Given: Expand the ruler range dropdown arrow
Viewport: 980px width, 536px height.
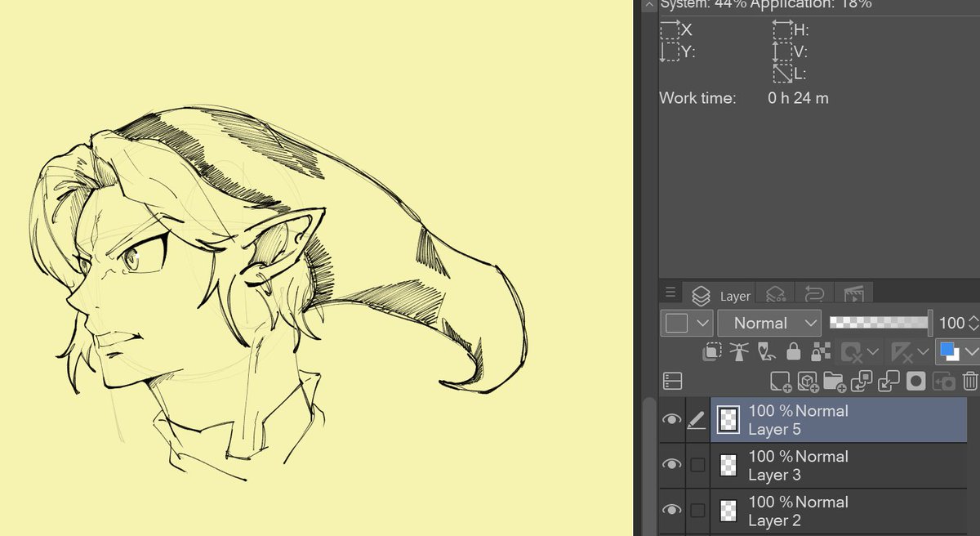Looking at the screenshot, I should pyautogui.click(x=922, y=352).
